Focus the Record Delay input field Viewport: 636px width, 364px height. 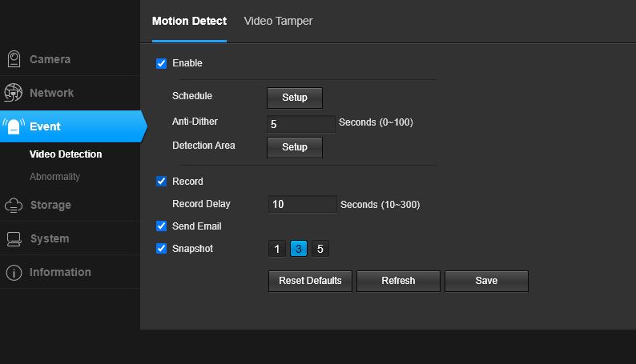tap(302, 204)
